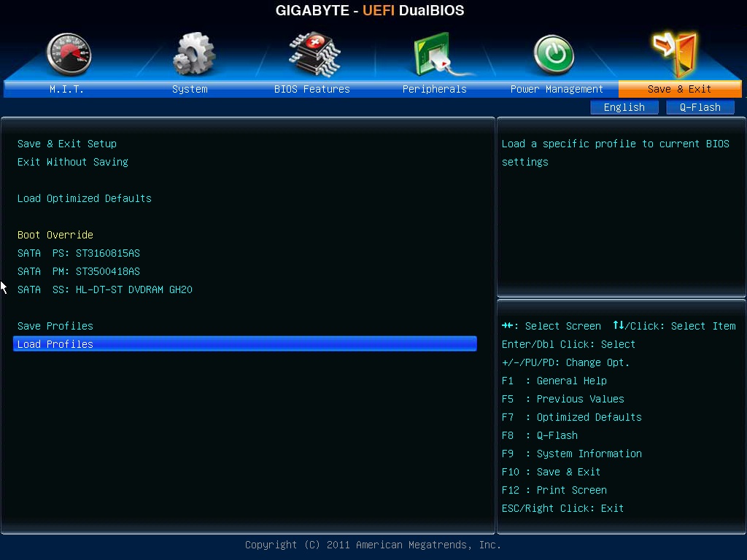747x560 pixels.
Task: Click the 'Select Screen' help text
Action: tap(562, 326)
